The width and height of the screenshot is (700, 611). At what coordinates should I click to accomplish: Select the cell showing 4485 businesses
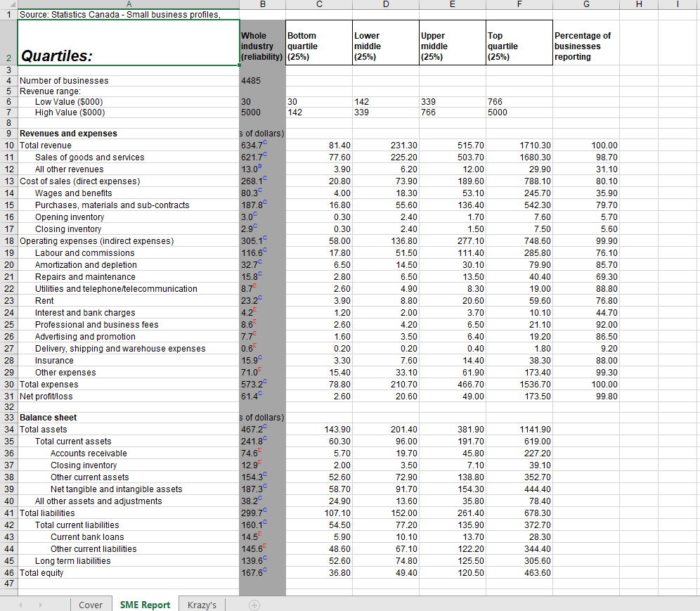pos(262,80)
